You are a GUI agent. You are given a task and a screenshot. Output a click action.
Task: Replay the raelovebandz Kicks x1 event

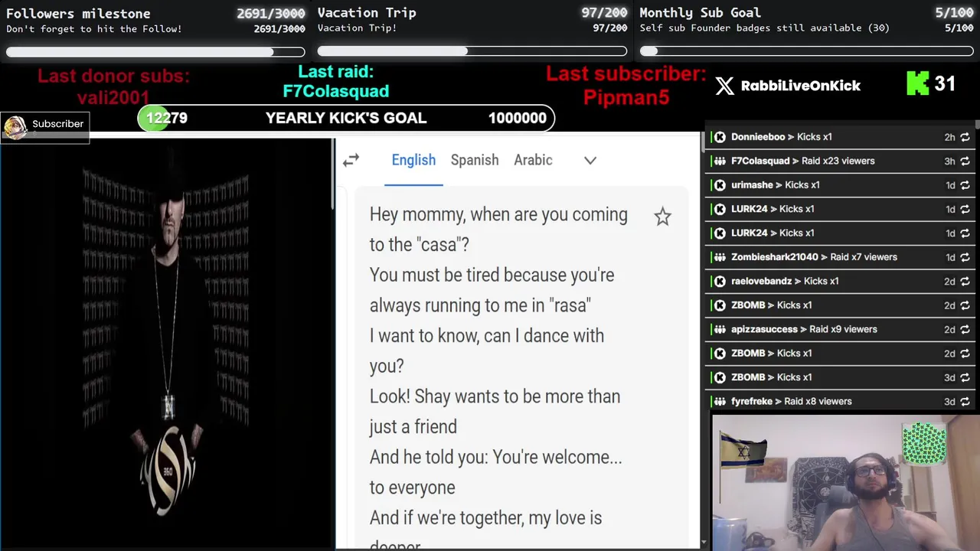pos(965,281)
